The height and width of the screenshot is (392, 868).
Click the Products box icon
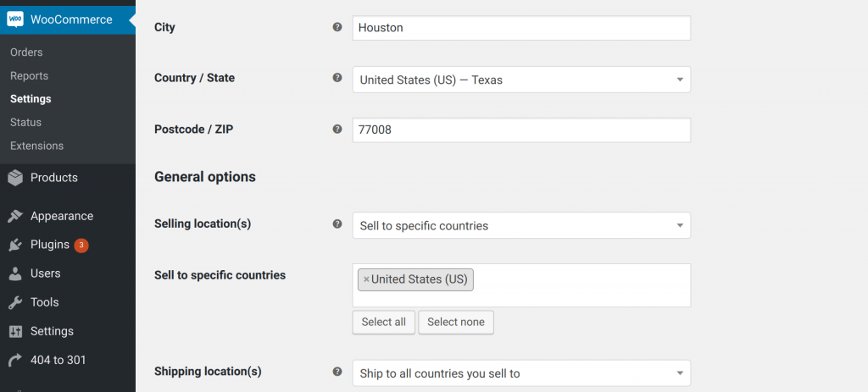[x=15, y=178]
